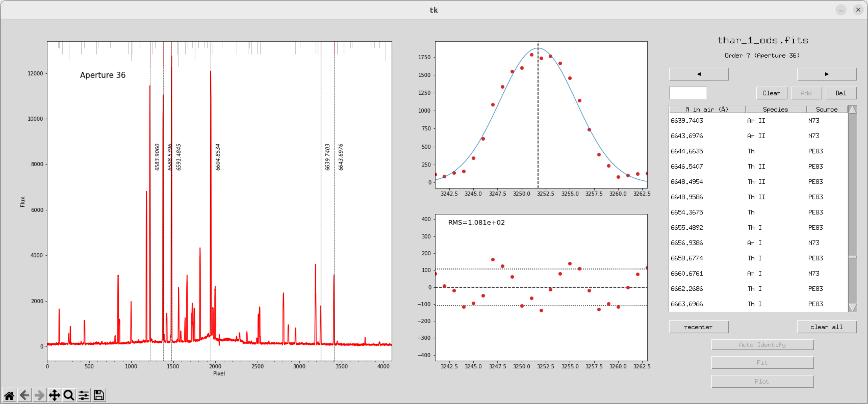The image size is (868, 404).
Task: Click the Back arrow toolbar icon
Action: click(24, 395)
